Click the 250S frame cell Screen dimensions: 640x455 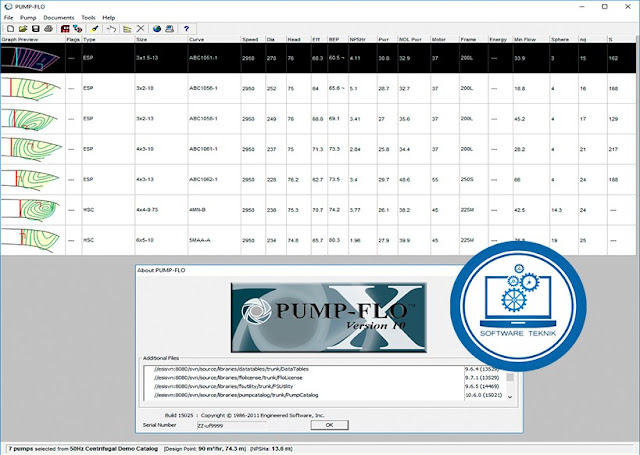point(467,180)
